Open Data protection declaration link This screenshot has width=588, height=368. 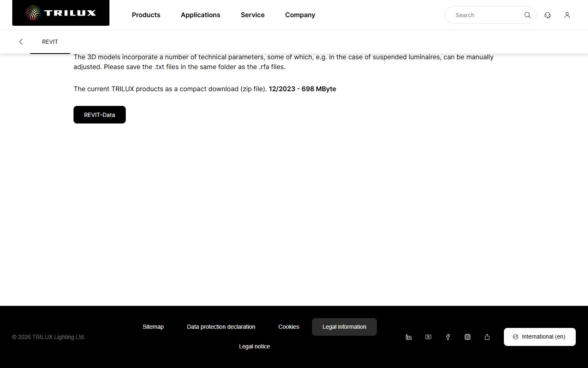[221, 327]
